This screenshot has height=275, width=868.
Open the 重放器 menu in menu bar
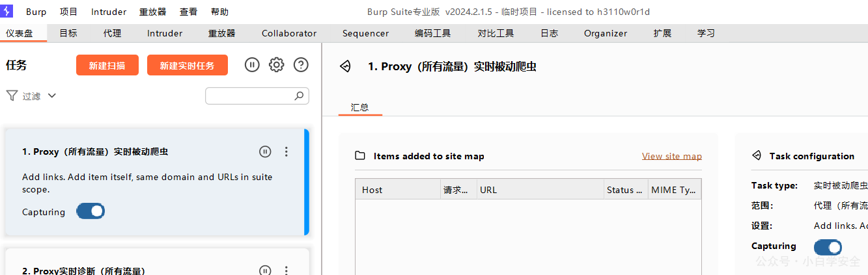[153, 12]
